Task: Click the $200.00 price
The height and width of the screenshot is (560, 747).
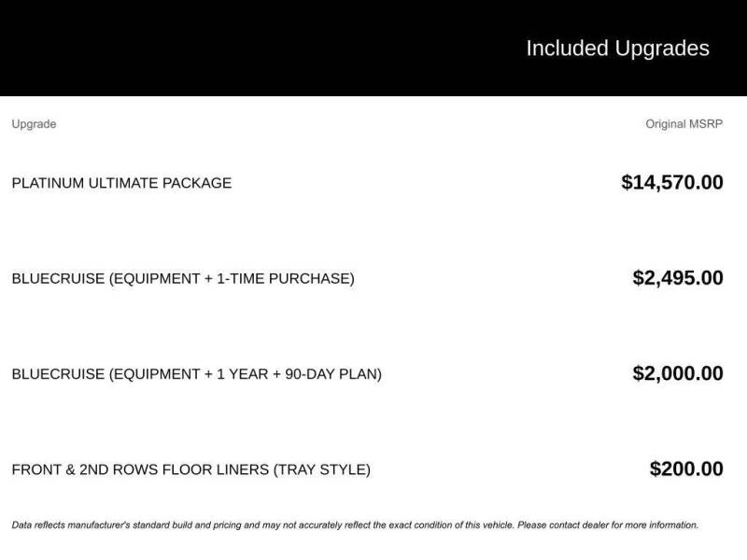Action: pos(686,469)
